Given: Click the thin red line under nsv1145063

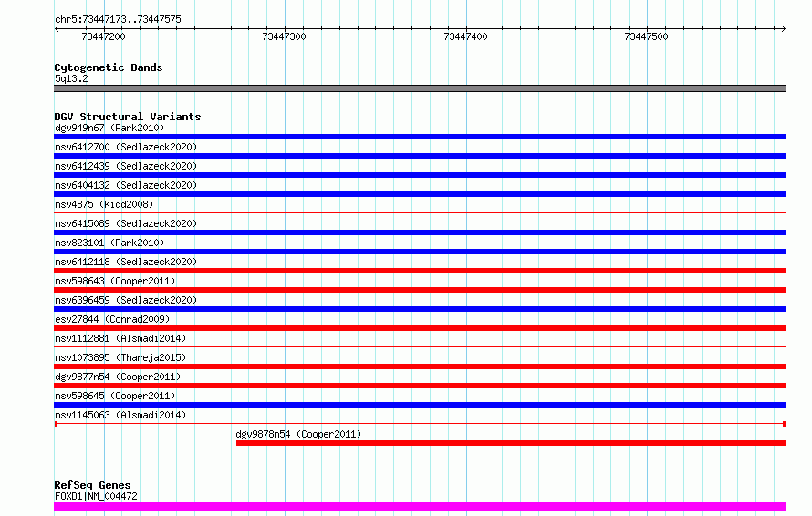Looking at the screenshot, I should pos(420,424).
